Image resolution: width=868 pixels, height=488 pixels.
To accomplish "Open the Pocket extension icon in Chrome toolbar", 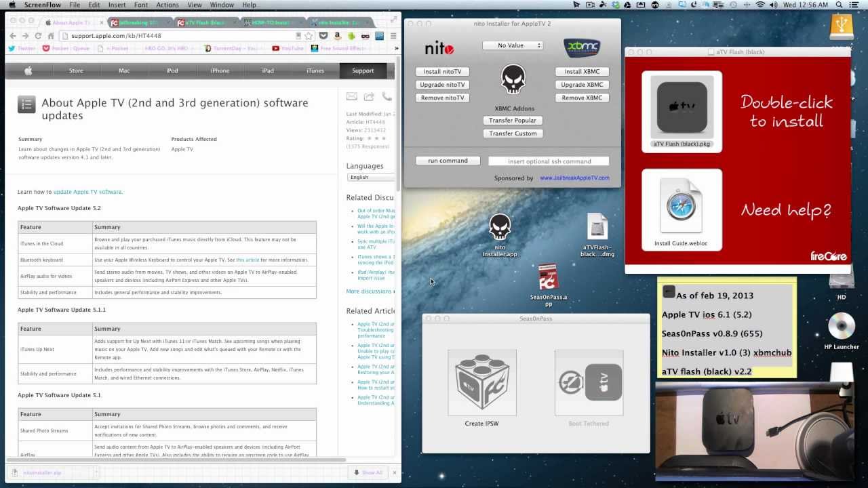I will click(323, 36).
